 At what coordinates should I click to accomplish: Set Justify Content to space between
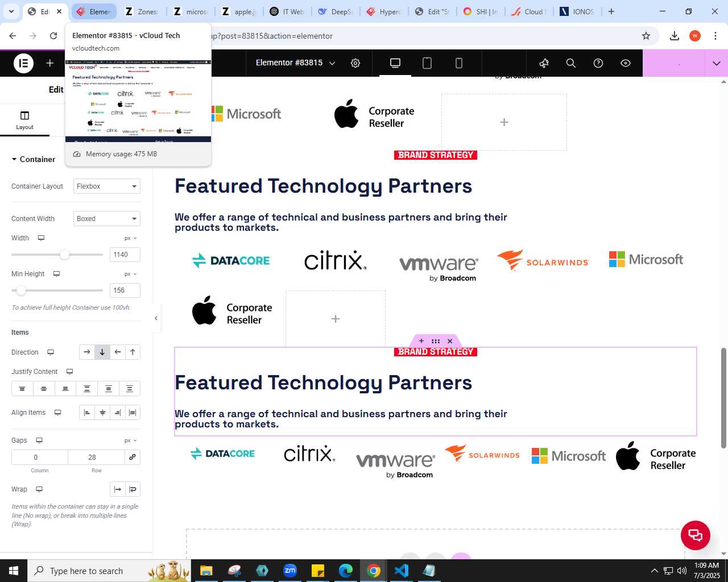pos(87,389)
